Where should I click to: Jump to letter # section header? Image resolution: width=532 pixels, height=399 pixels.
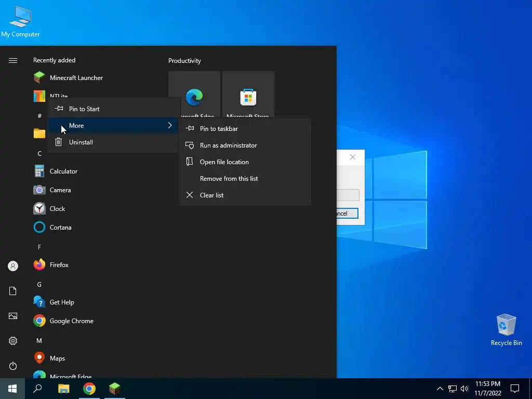coord(39,116)
